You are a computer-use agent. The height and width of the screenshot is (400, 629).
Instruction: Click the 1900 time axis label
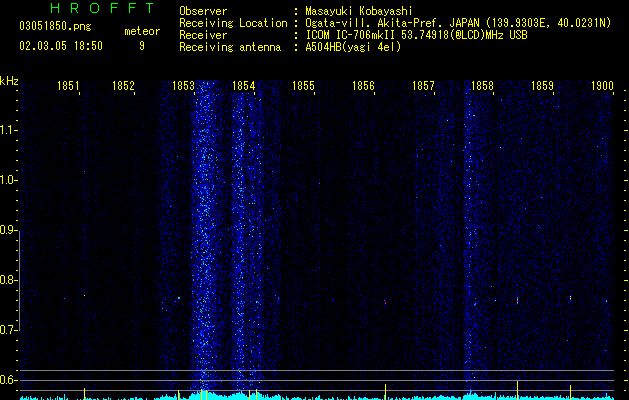pyautogui.click(x=603, y=85)
